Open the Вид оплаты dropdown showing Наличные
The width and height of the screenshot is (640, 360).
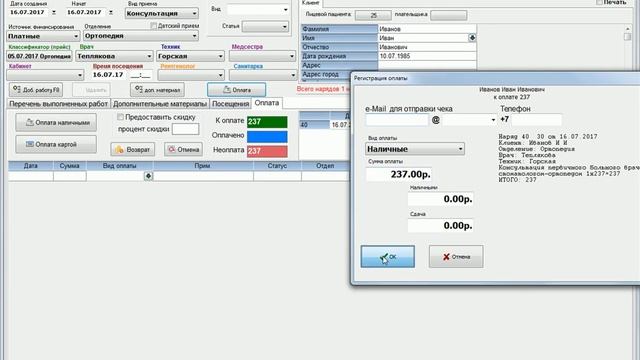[415, 149]
